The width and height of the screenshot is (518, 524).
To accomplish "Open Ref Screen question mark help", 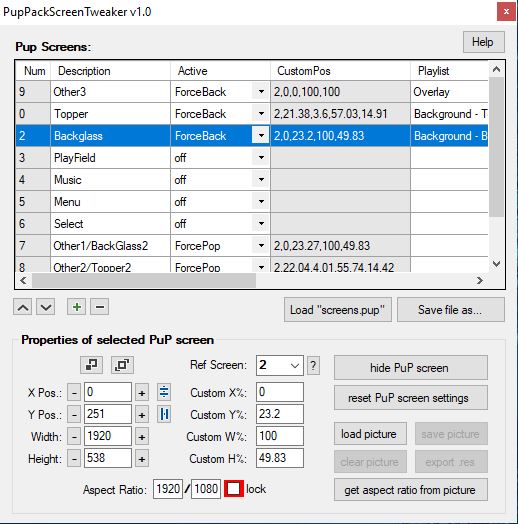I will click(x=313, y=365).
